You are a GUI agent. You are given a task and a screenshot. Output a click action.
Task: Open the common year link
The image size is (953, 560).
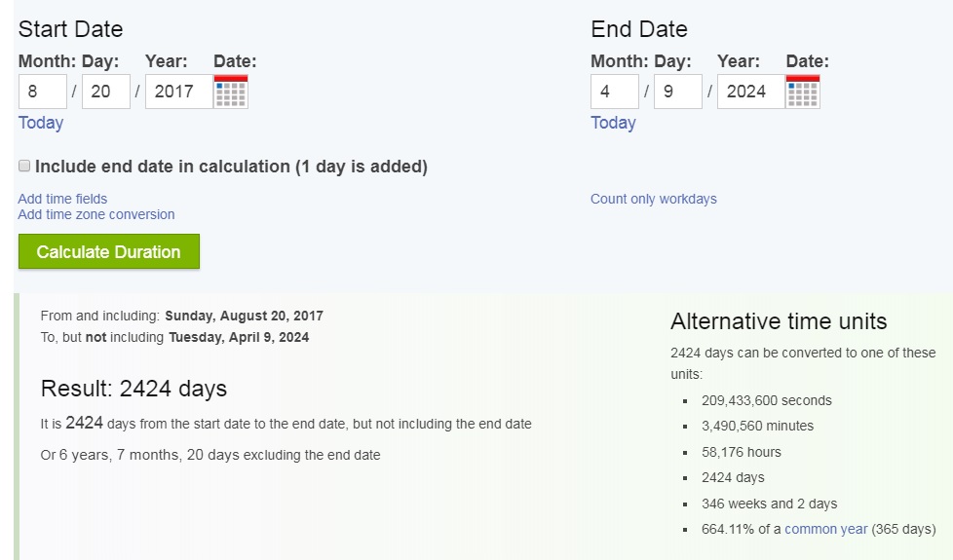825,529
